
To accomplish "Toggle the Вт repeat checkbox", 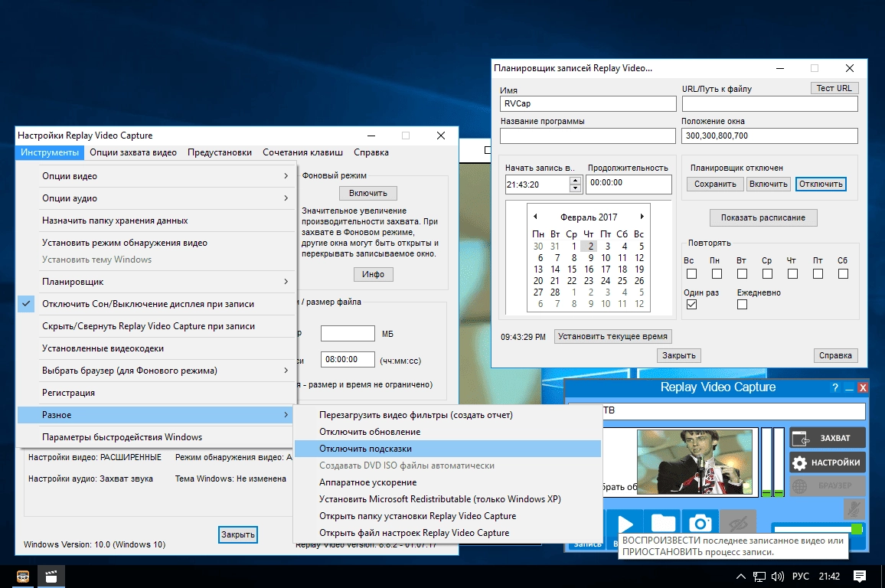I will pos(742,273).
